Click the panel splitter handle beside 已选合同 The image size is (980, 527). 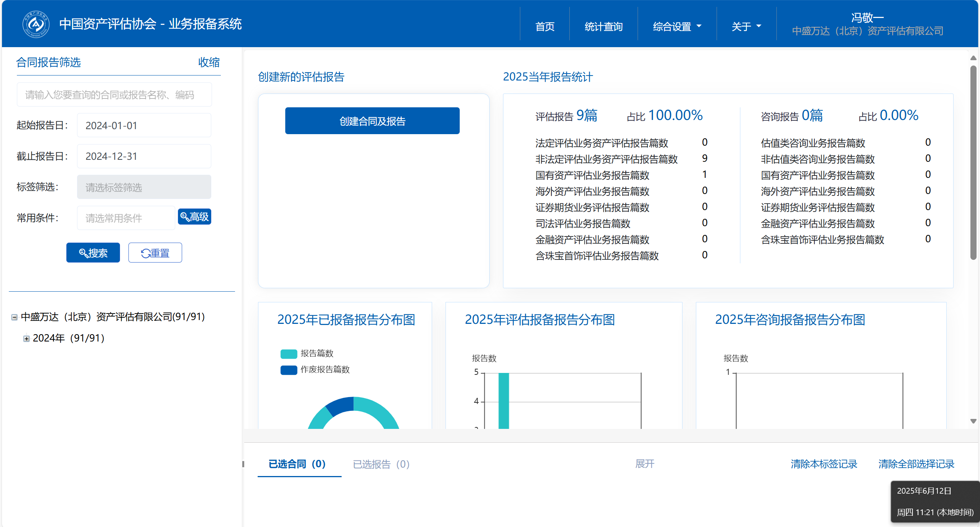point(243,464)
